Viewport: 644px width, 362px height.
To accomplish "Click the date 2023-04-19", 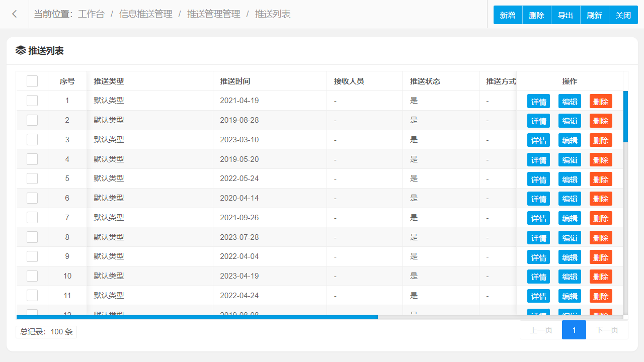I will click(239, 276).
